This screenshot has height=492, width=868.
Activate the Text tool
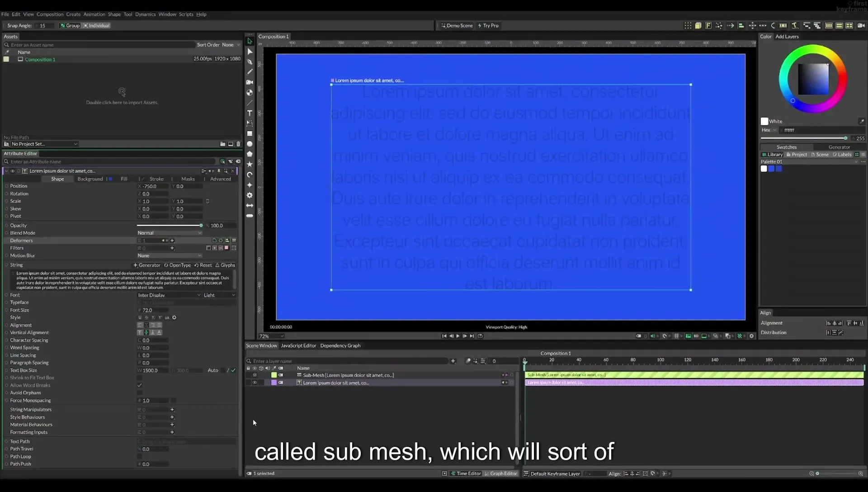250,113
